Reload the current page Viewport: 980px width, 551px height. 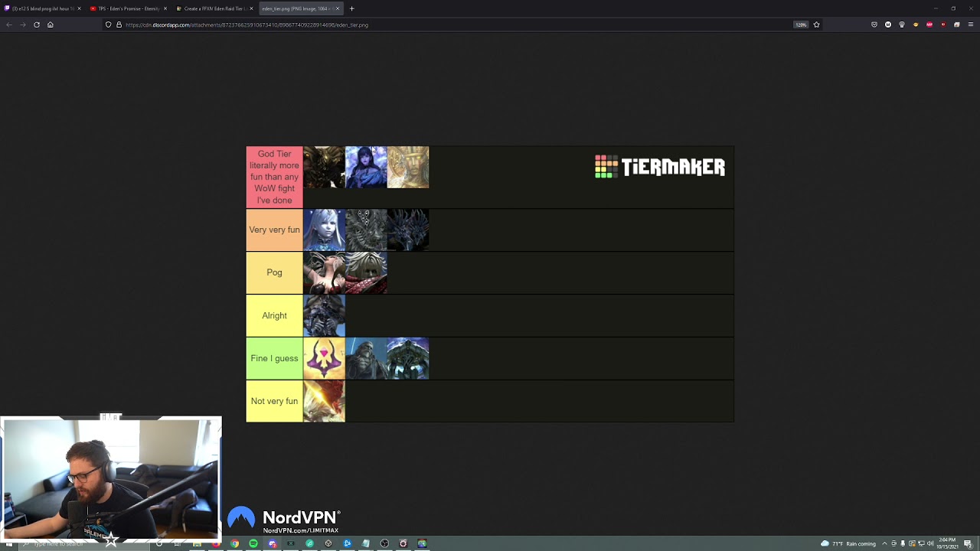click(x=36, y=24)
